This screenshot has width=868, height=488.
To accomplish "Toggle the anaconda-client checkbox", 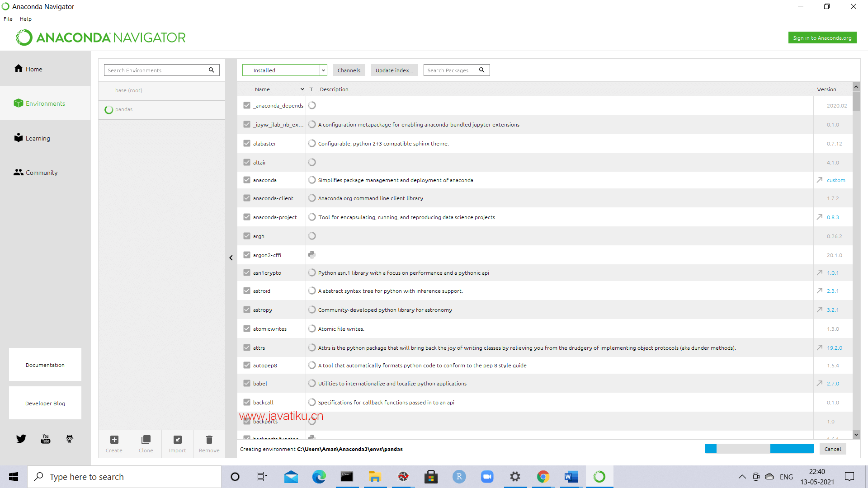I will click(x=246, y=198).
